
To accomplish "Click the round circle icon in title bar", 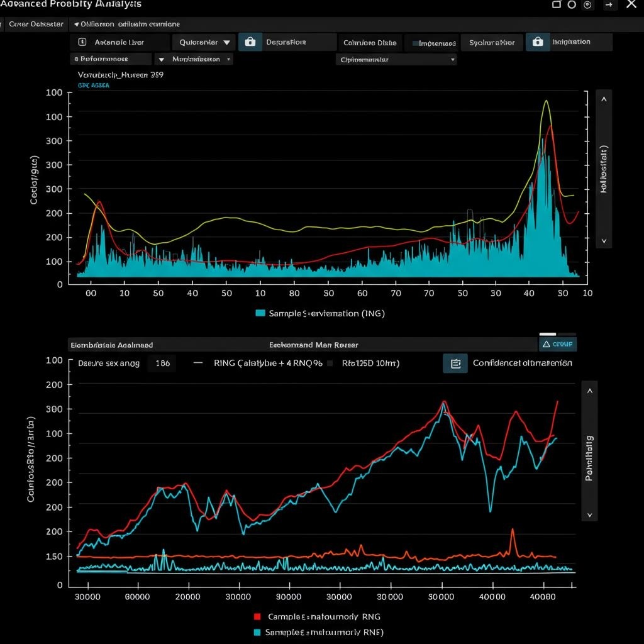I will click(x=572, y=5).
